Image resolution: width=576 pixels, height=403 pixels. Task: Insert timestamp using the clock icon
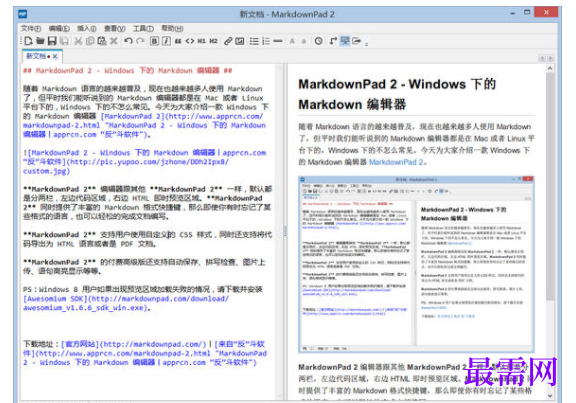(x=318, y=41)
